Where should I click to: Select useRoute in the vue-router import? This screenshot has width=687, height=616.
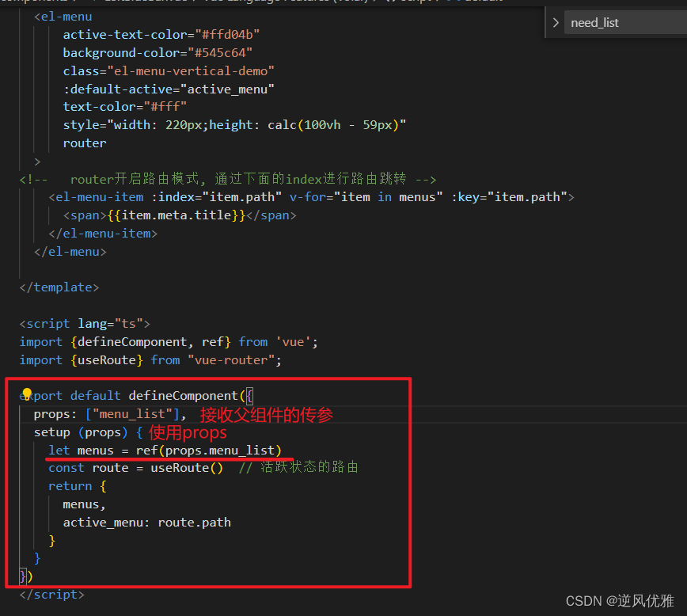tap(105, 359)
